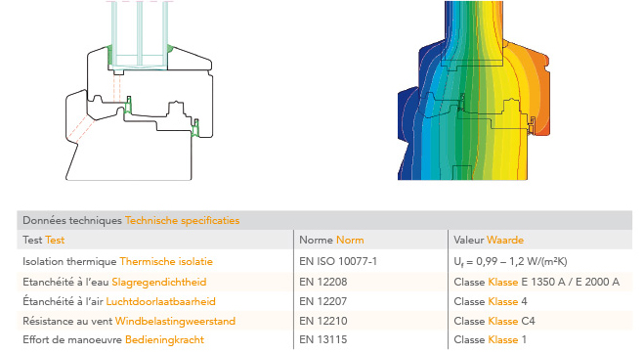Viewport: 644px width, 354px height.
Task: Click the EN 12207 norm cell
Action: click(323, 301)
